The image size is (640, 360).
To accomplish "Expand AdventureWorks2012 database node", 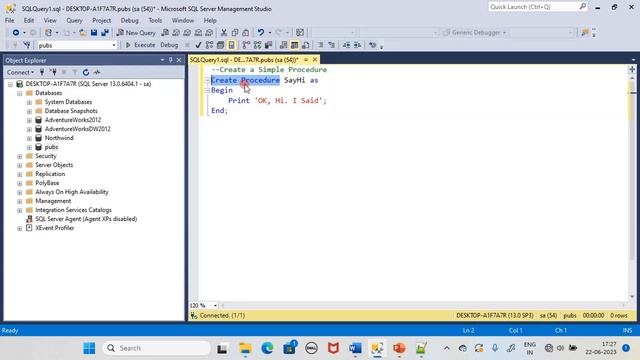I will coord(29,120).
